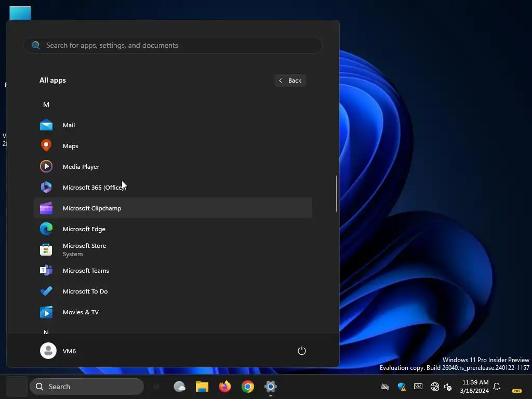Screen dimensions: 532x399
Task: Select the Microsoft Teams label
Action: (x=86, y=270)
